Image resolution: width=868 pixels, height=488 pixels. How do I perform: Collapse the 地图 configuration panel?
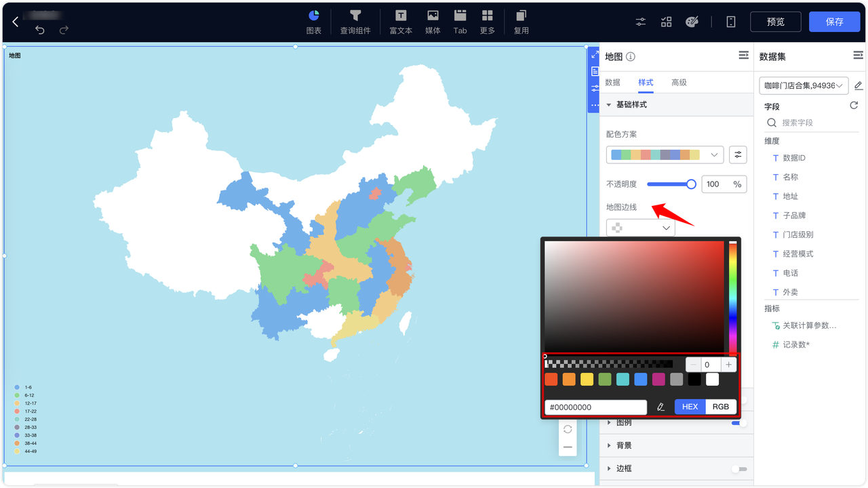[744, 56]
